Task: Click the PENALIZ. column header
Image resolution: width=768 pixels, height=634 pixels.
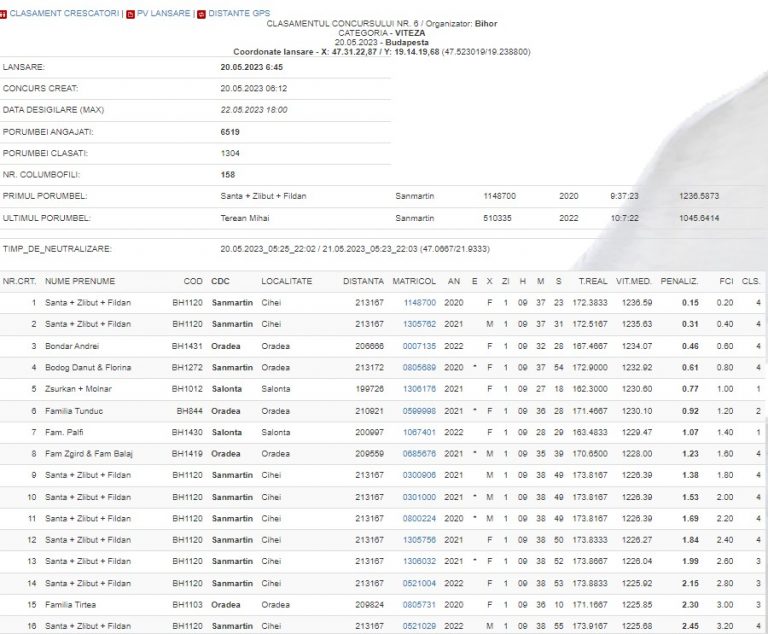Action: click(679, 282)
